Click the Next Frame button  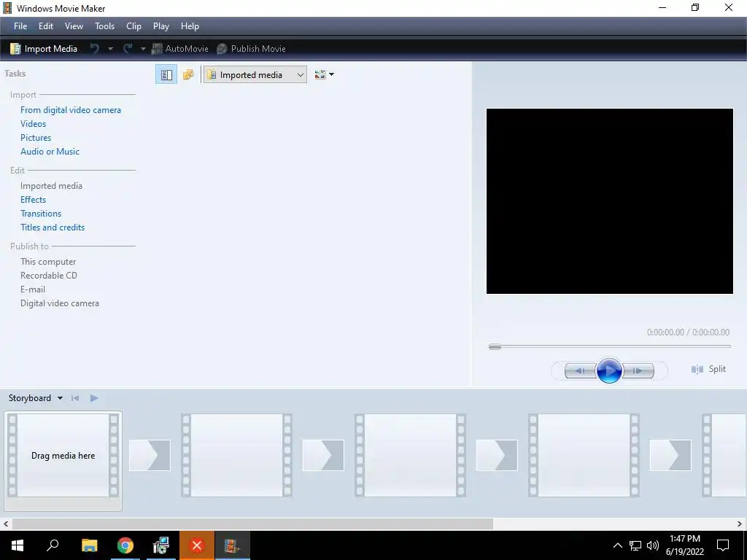click(638, 370)
